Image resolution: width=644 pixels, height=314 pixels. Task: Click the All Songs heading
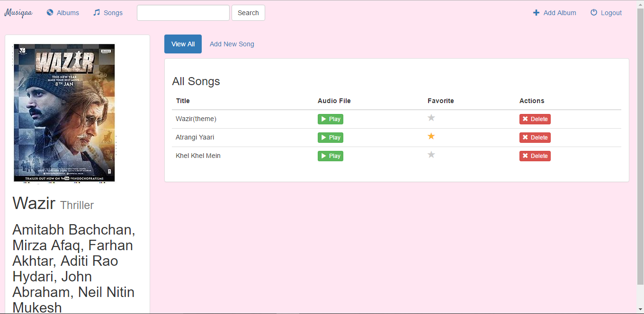point(196,81)
